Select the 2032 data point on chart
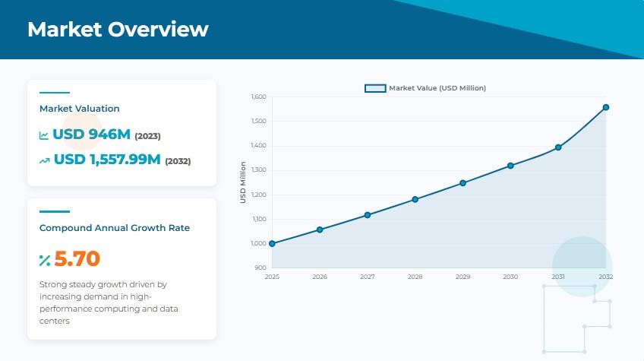The image size is (644, 361). click(605, 107)
